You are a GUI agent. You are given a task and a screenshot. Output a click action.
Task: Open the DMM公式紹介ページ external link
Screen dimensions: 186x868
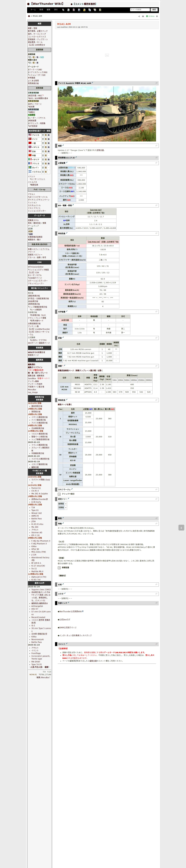click(68, 627)
